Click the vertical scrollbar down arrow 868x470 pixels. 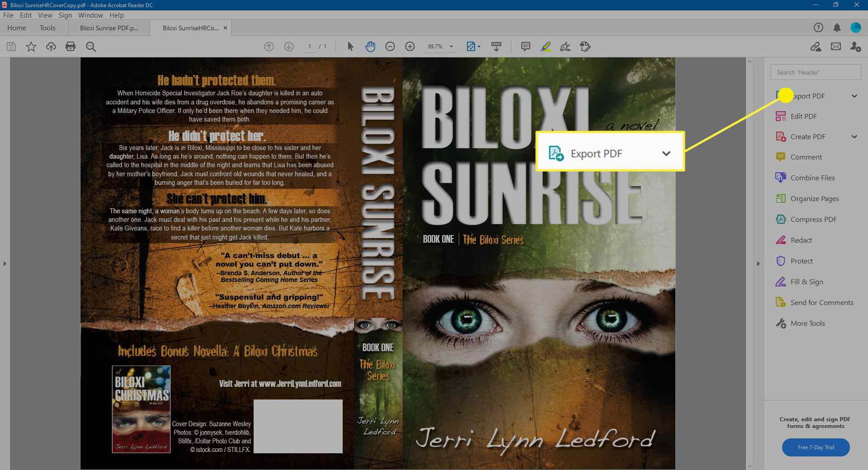coord(750,466)
